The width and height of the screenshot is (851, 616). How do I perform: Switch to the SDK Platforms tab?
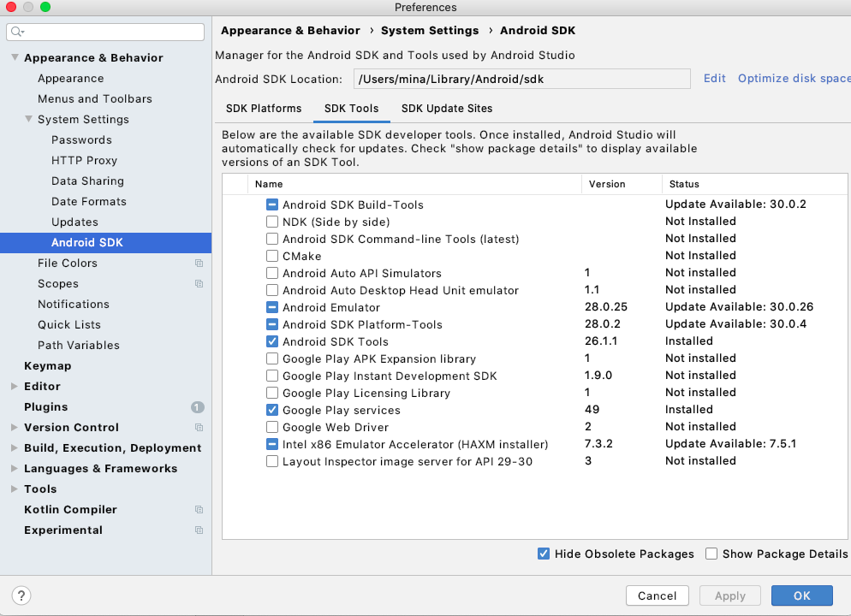click(264, 109)
